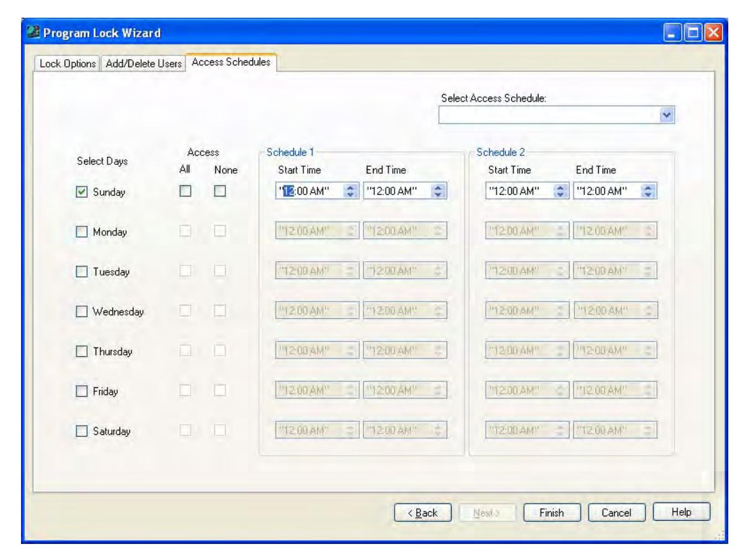Switch to the Lock Options tab

coord(68,64)
